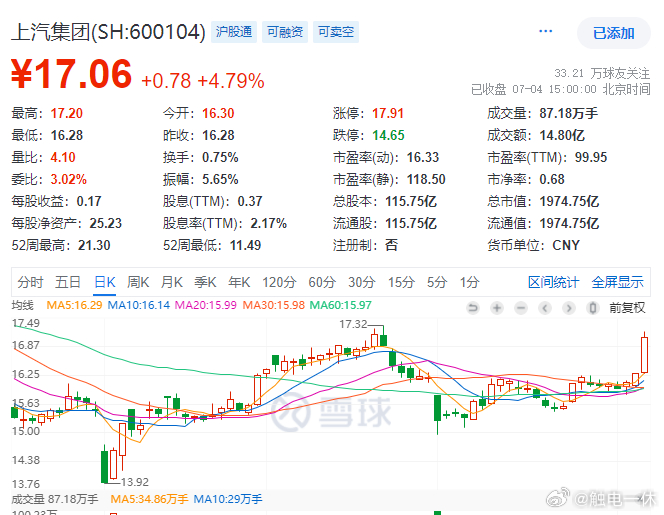The height and width of the screenshot is (515, 664).
Task: Click the 成交量 value 87.18万手 in stats
Action: 568,114
